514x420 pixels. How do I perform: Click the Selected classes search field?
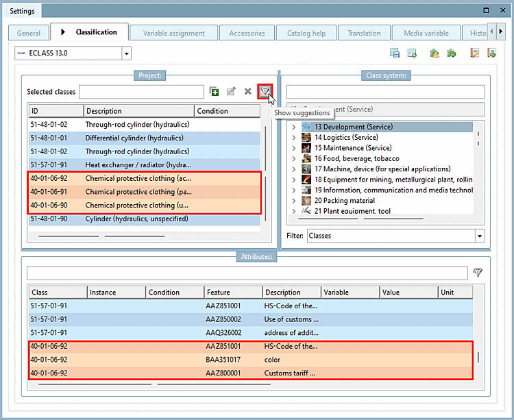tap(141, 92)
